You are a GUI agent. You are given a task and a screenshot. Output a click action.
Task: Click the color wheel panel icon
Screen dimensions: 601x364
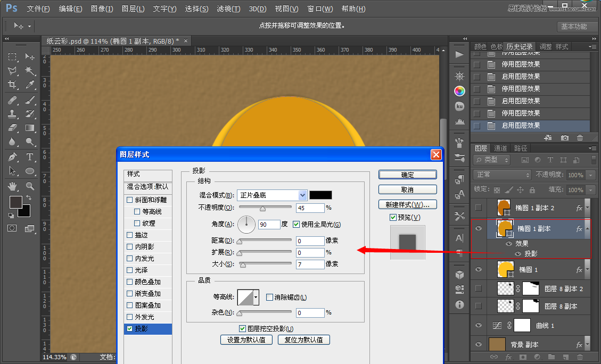[x=459, y=91]
